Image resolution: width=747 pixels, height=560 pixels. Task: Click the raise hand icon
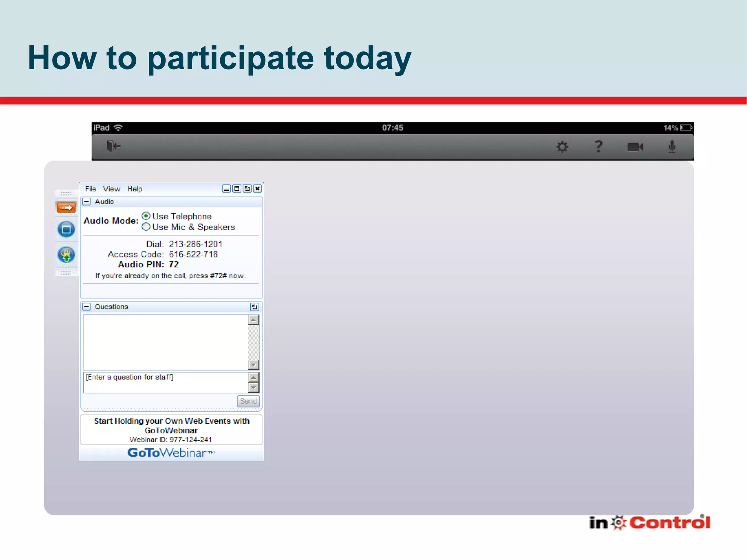coord(66,255)
